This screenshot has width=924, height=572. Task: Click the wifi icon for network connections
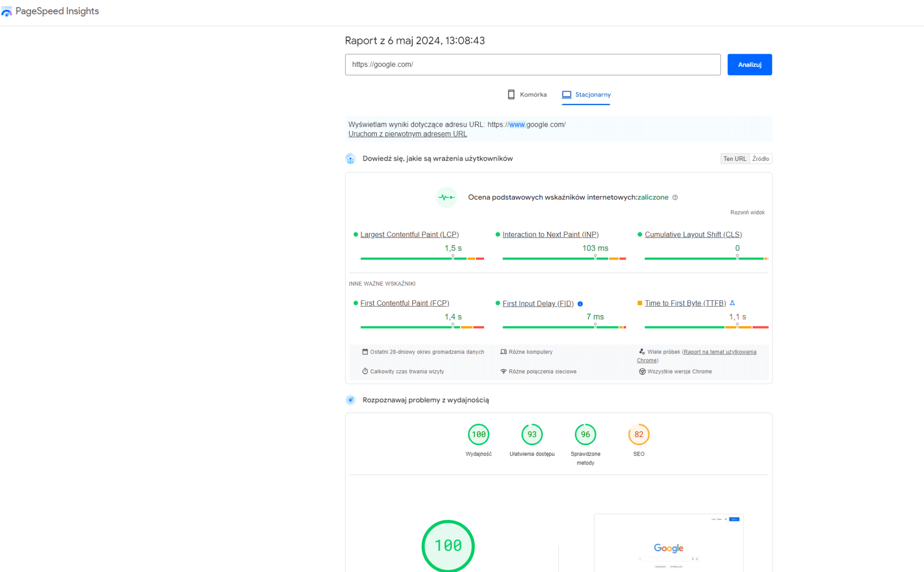(x=504, y=371)
